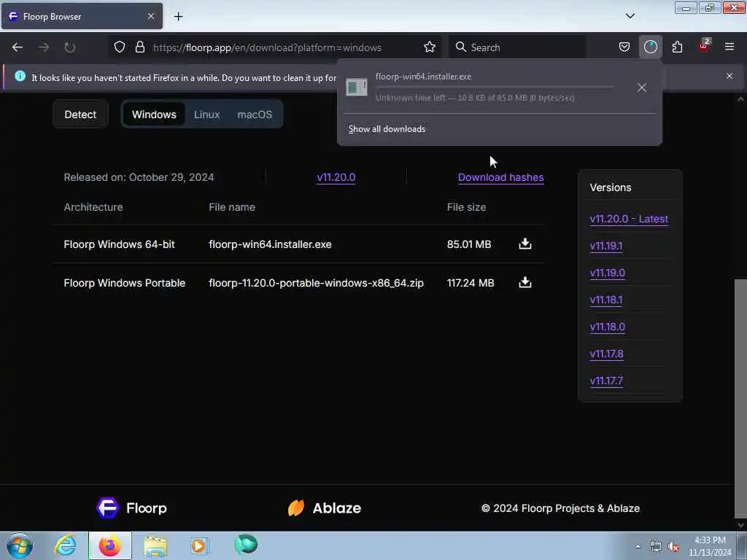
Task: Go back using the browser back arrow
Action: (18, 47)
